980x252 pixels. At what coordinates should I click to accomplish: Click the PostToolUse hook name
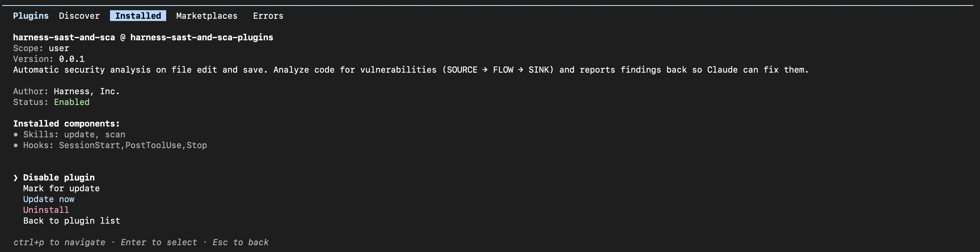click(153, 145)
